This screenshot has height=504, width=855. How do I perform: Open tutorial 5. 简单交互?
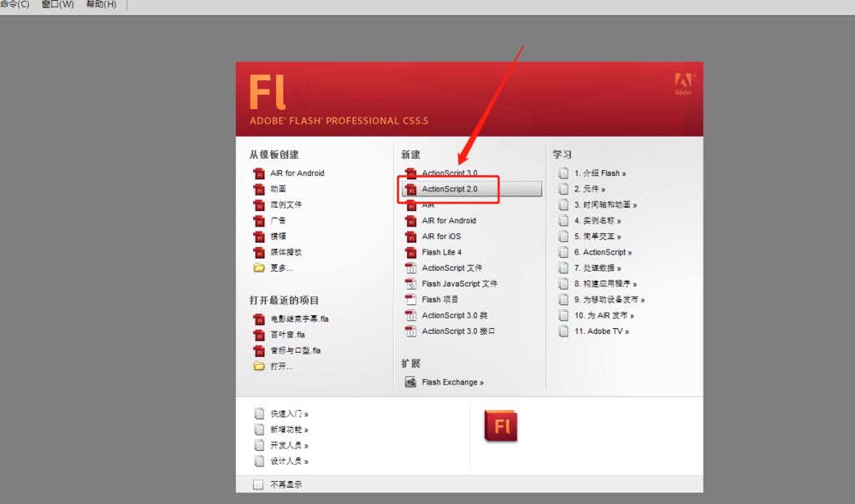(x=598, y=237)
